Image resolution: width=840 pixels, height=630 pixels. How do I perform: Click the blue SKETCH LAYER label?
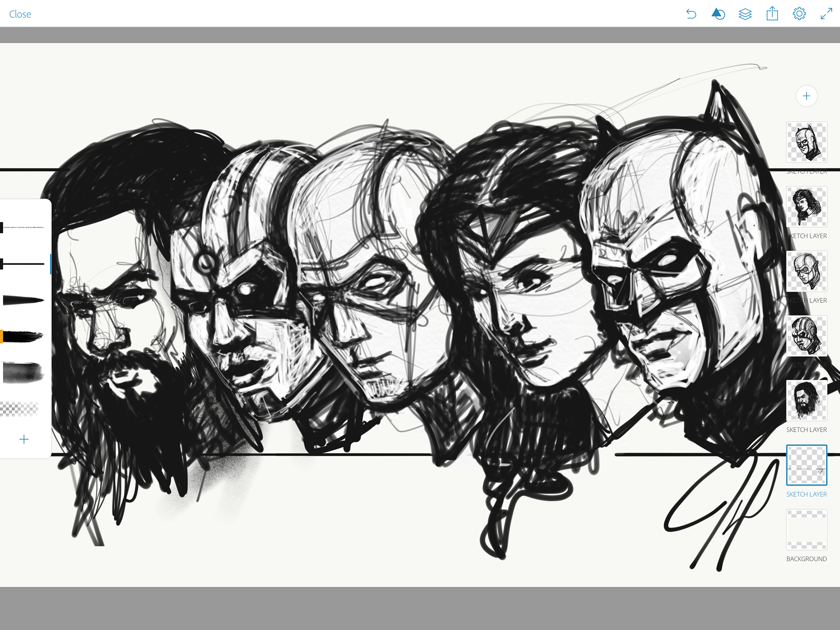pyautogui.click(x=806, y=494)
